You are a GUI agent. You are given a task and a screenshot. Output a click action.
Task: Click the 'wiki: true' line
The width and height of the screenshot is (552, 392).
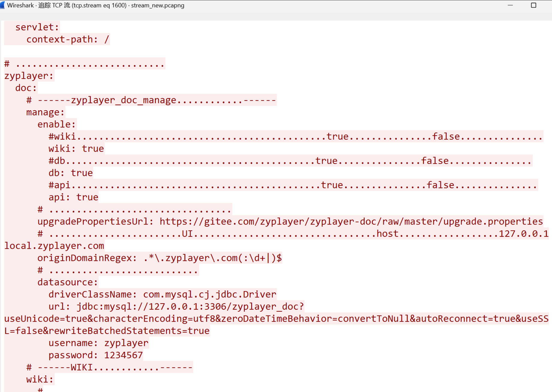tap(76, 149)
